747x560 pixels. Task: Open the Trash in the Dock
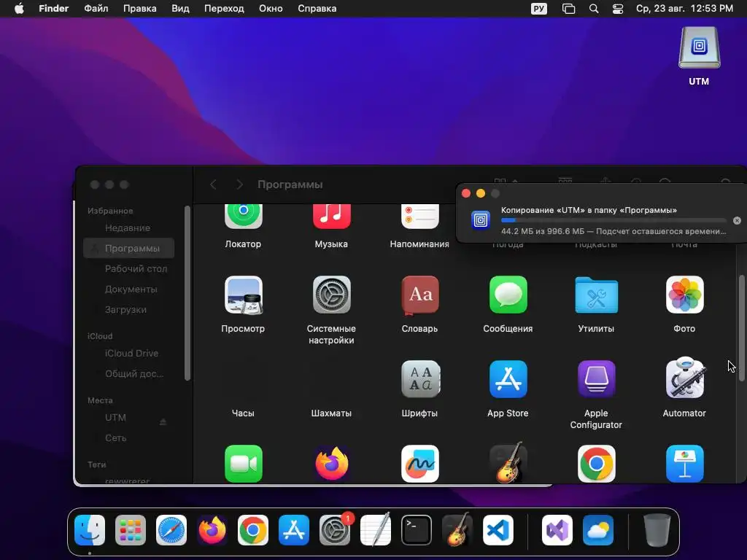(657, 530)
